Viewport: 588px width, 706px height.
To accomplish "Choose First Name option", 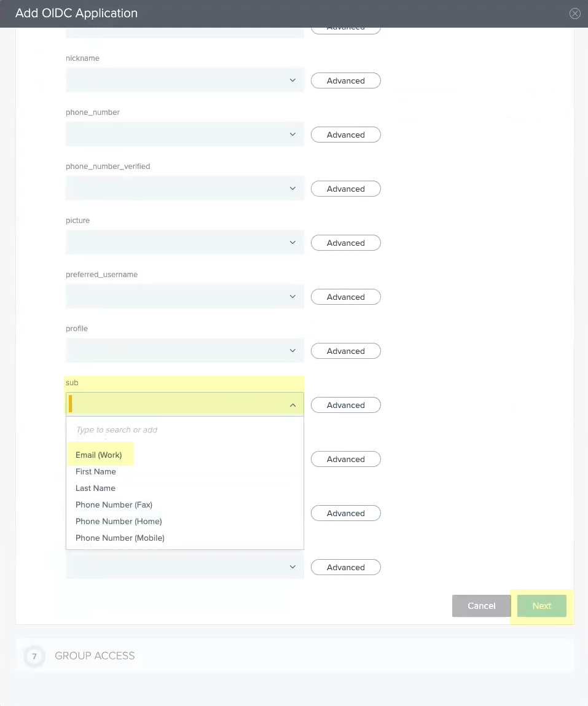I will click(96, 471).
